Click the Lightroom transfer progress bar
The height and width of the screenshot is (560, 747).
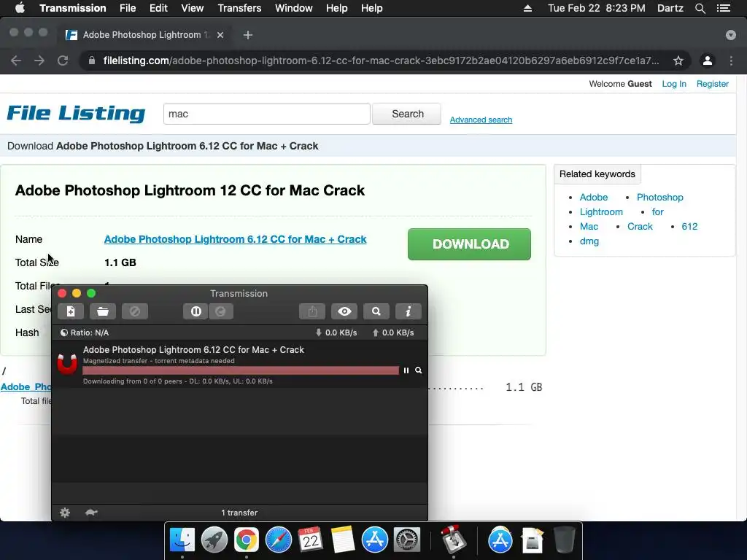tap(241, 370)
